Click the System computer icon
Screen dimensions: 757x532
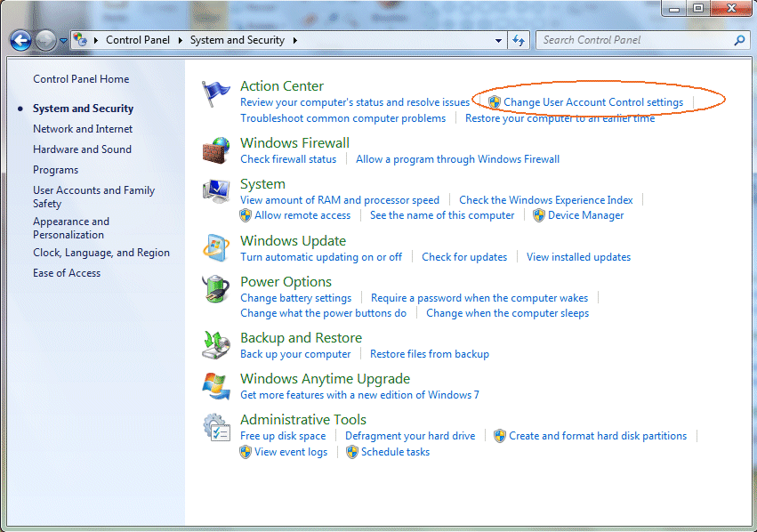tap(216, 191)
